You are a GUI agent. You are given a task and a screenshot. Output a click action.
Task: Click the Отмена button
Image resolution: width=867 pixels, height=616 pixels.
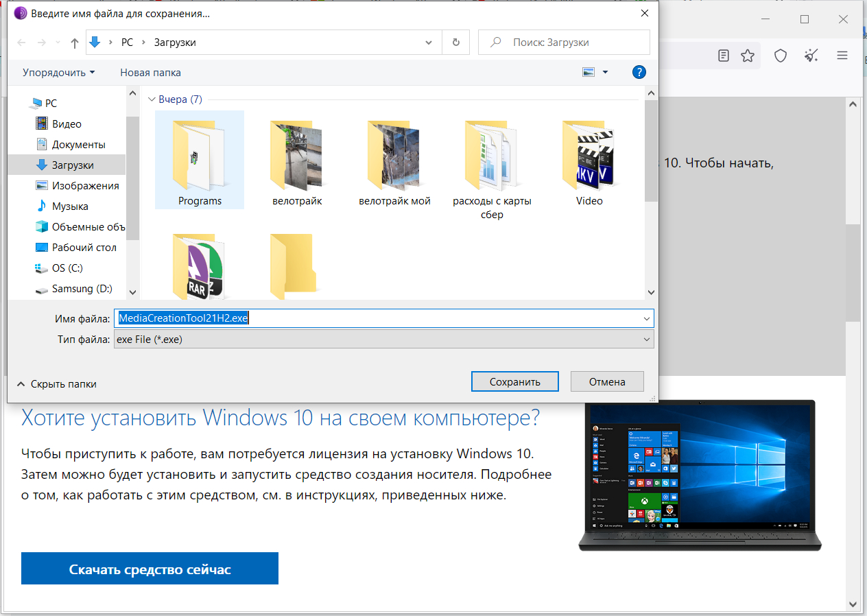tap(607, 381)
